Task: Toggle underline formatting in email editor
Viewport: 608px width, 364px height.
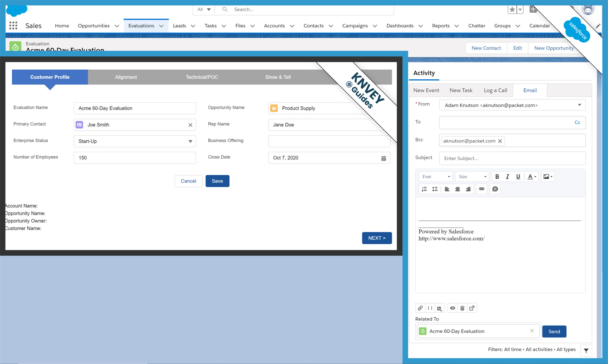Action: 518,177
